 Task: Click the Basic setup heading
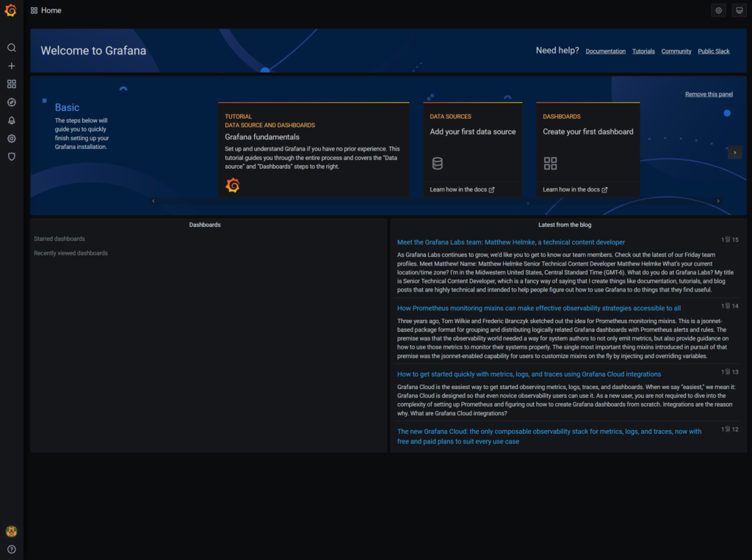click(x=67, y=107)
